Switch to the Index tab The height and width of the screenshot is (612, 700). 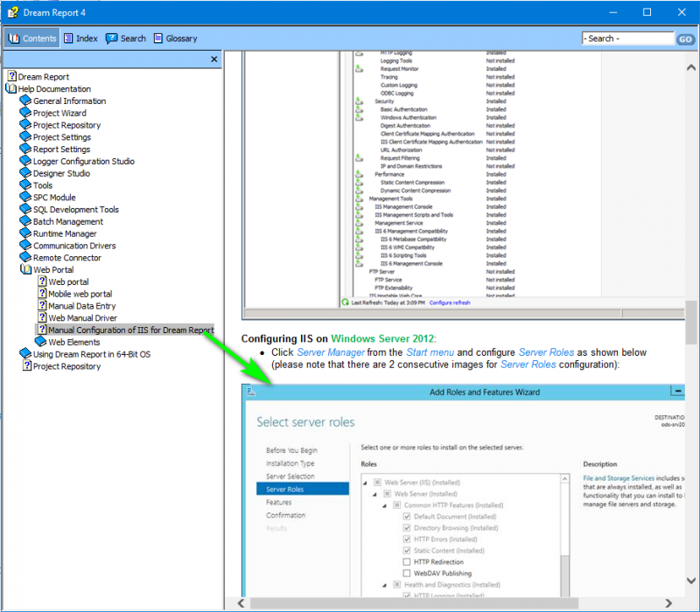[80, 38]
